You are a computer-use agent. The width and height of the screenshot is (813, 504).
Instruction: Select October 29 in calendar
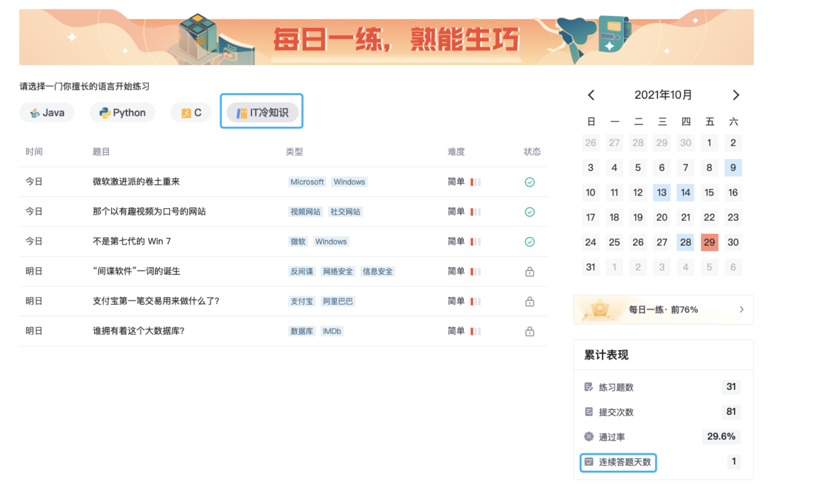pos(709,242)
